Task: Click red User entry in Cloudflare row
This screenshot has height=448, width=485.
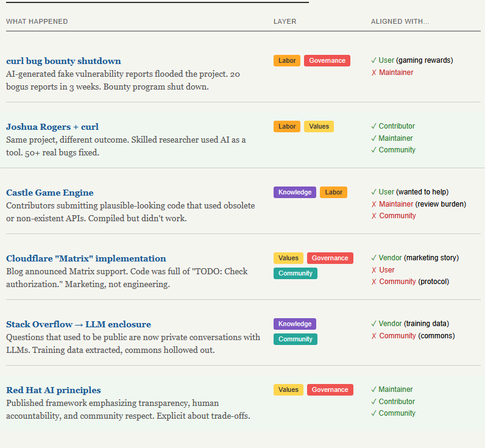Action: (x=383, y=270)
